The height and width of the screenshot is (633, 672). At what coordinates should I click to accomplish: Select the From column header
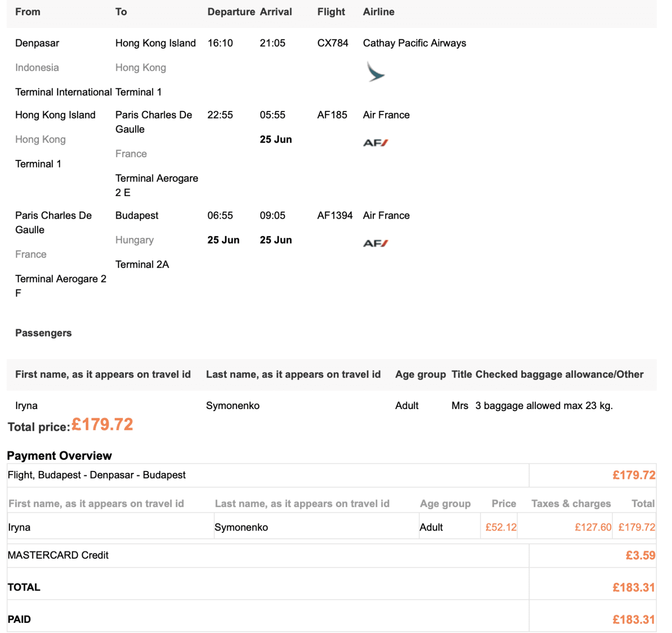[28, 12]
